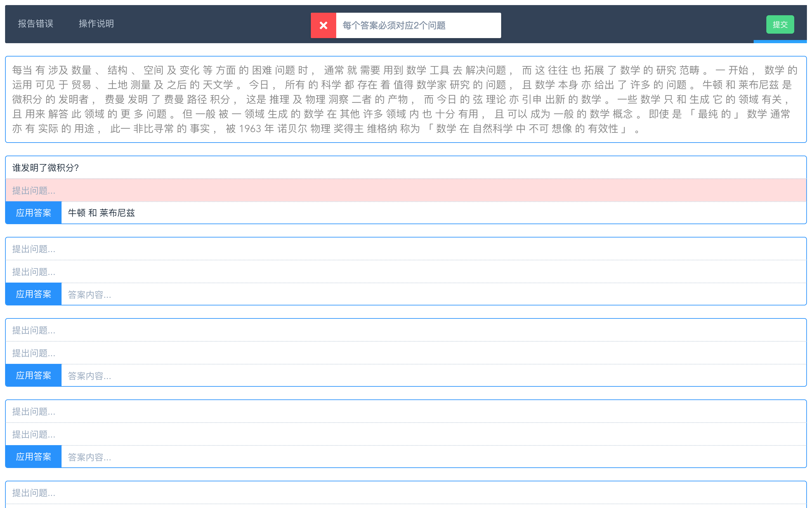The image size is (812, 508).
Task: Click the green 提交 submit button
Action: click(x=780, y=24)
